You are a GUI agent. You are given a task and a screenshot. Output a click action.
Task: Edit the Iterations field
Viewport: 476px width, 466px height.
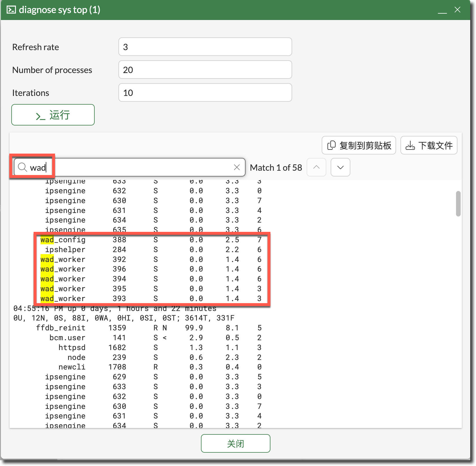click(x=205, y=92)
